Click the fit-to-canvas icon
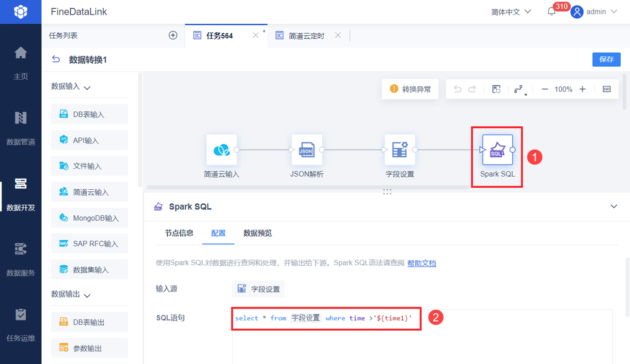The image size is (630, 364). (496, 89)
